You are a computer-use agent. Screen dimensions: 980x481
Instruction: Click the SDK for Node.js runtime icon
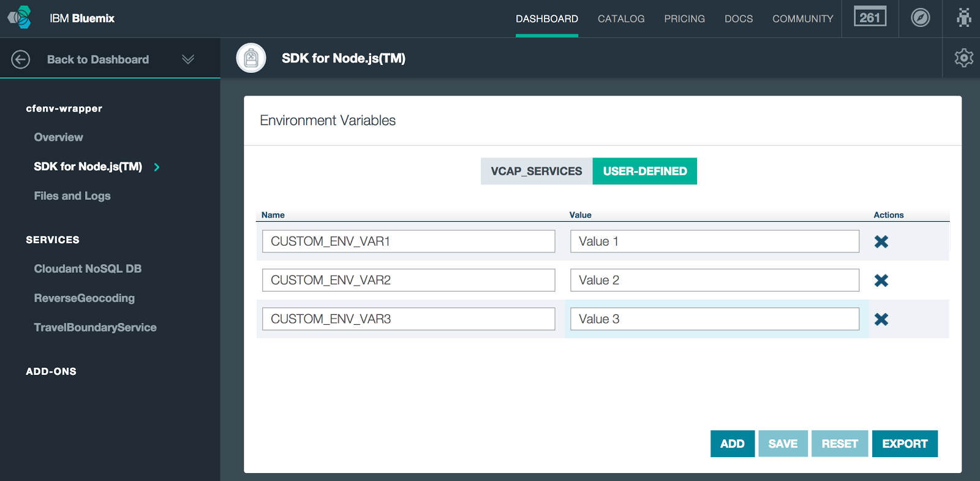coord(251,58)
